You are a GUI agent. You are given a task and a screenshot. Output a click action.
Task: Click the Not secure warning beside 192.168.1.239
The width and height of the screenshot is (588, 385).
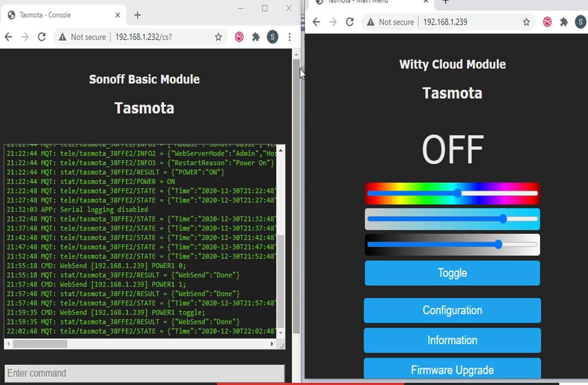click(390, 22)
